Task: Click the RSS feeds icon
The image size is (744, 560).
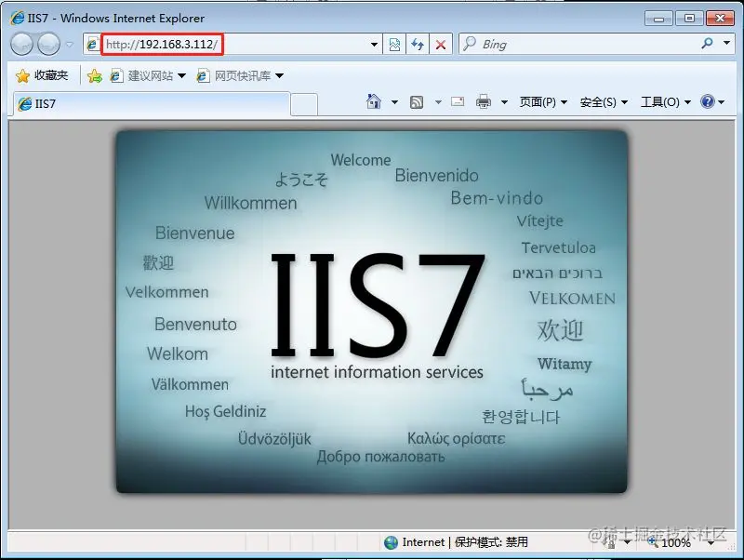Action: [x=416, y=102]
